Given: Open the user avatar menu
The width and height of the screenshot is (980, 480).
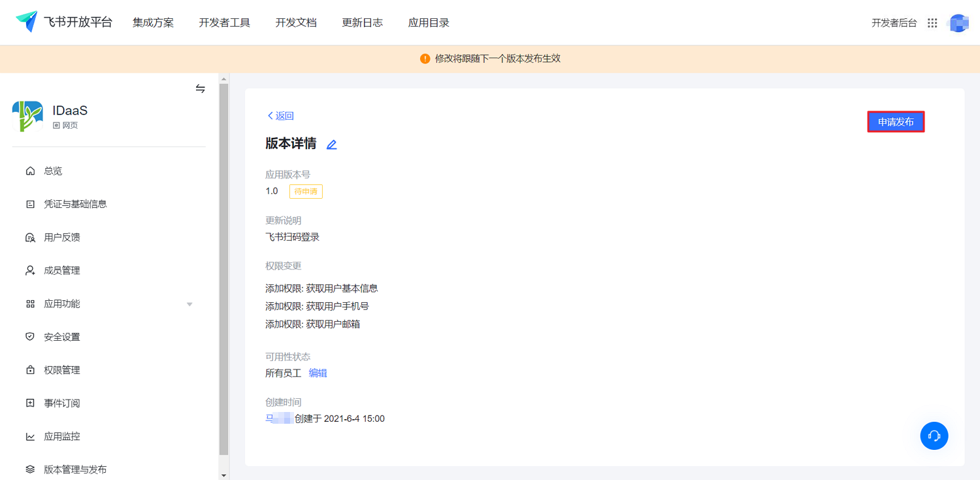Looking at the screenshot, I should point(958,23).
